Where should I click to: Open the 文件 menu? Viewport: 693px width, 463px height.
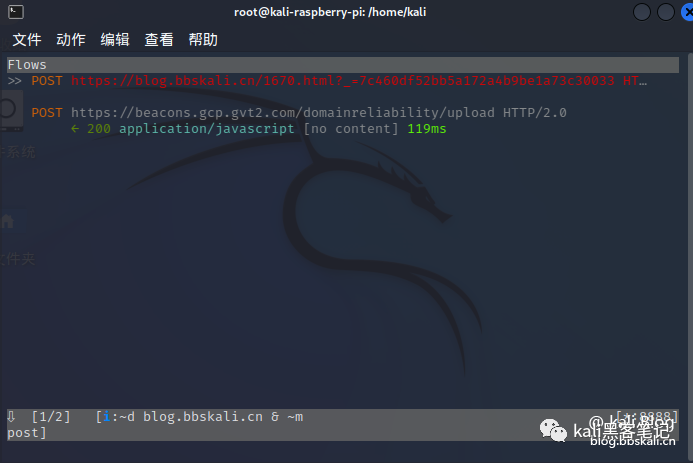pyautogui.click(x=27, y=40)
